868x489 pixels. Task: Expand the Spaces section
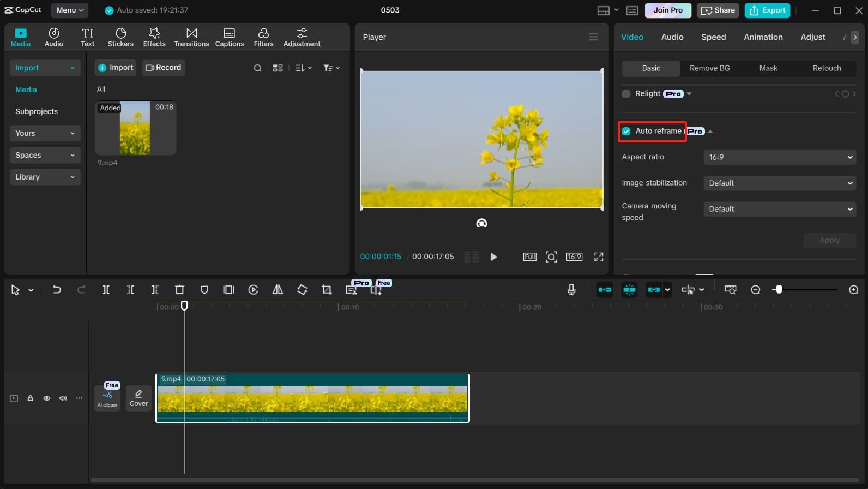point(45,155)
